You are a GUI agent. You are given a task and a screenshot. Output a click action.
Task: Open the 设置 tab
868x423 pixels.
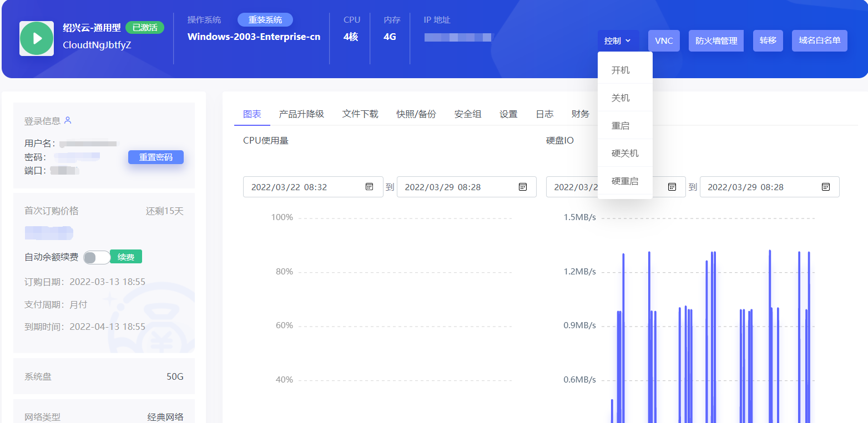click(x=508, y=114)
